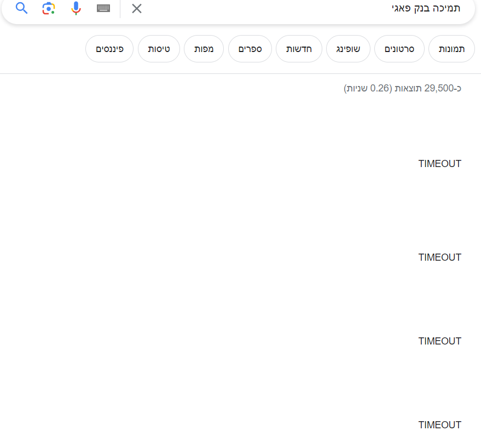Switch to תמונות (Images) filter
This screenshot has height=448, width=481.
(451, 49)
